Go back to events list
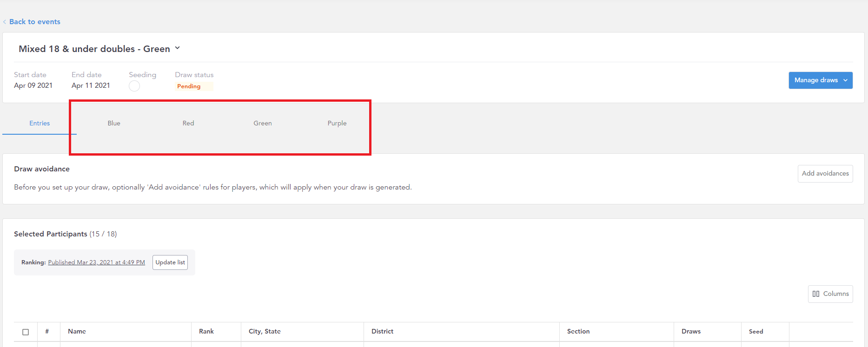This screenshot has width=868, height=347. point(35,22)
